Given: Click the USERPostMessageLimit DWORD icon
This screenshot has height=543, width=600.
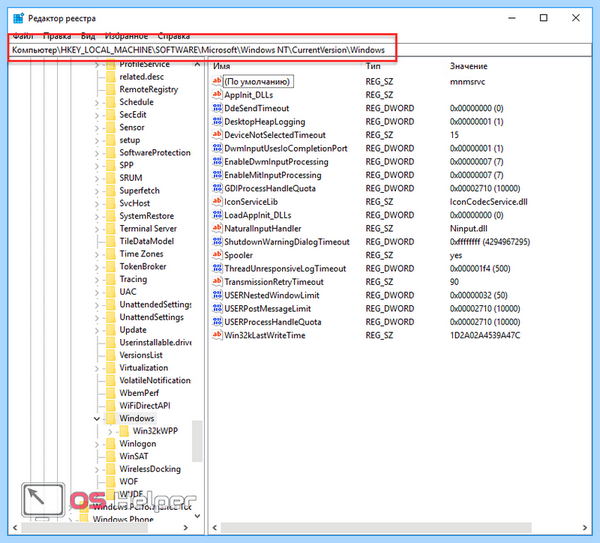Looking at the screenshot, I should point(217,308).
